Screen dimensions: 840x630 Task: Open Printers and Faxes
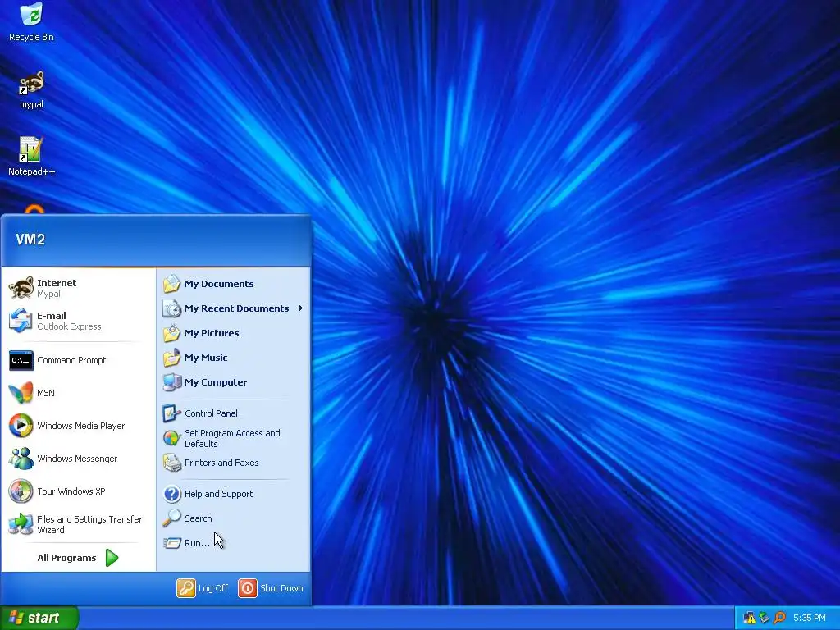point(234,463)
